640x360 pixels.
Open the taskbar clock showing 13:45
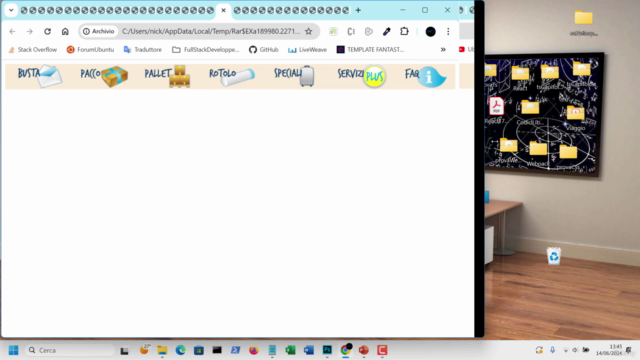(609, 350)
